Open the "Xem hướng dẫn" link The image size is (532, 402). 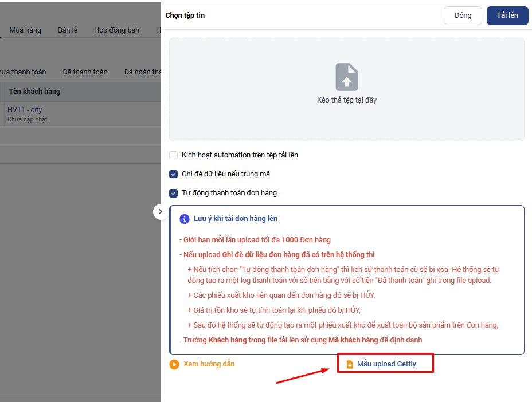(x=209, y=364)
